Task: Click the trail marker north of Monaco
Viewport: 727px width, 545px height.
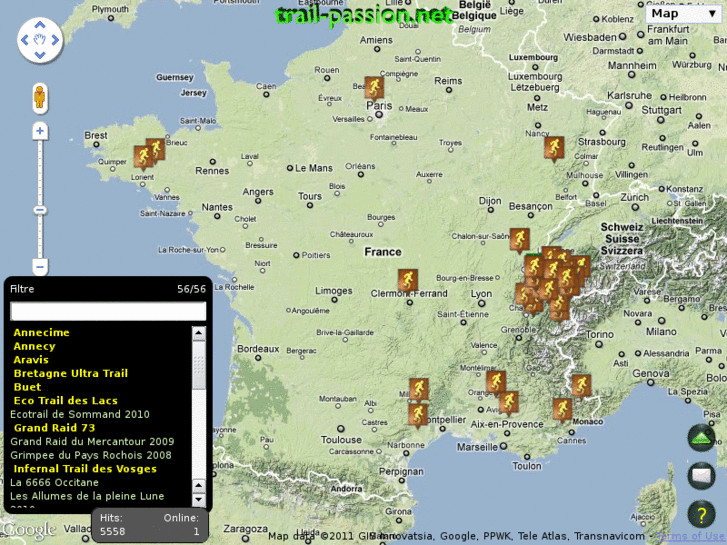Action: [581, 386]
